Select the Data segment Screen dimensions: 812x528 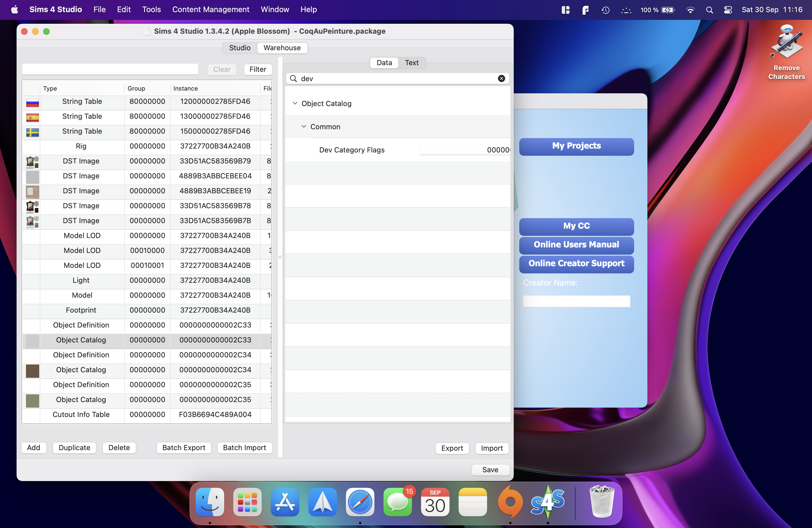click(x=384, y=63)
